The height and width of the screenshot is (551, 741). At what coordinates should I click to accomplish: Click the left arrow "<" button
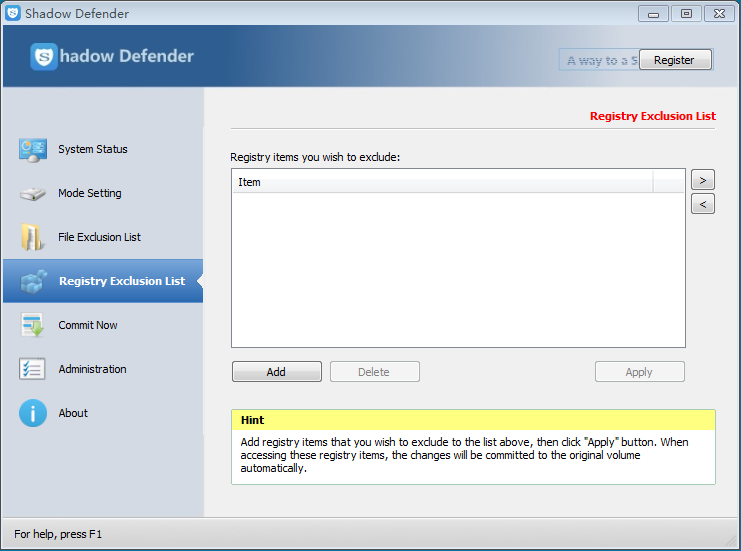(702, 204)
